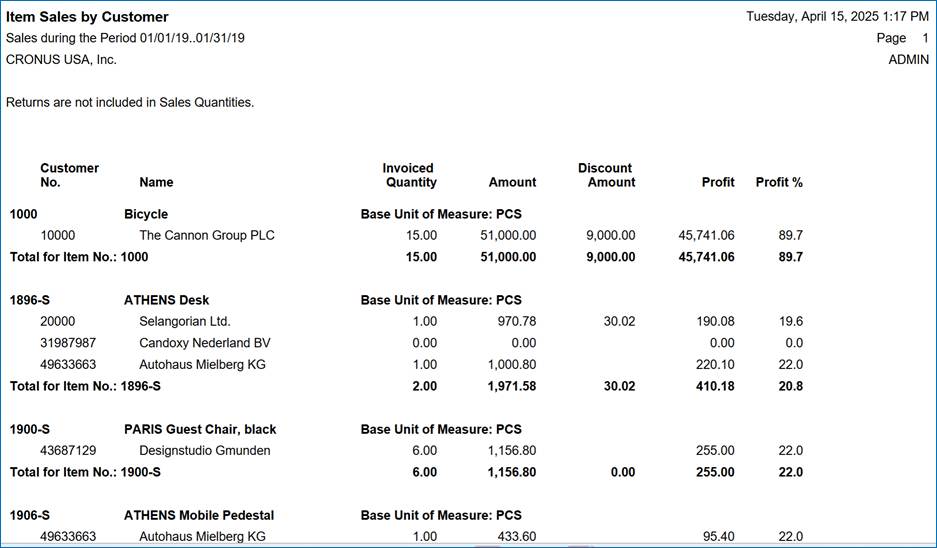Select customer The Cannon Group PLC
Viewport: 937px width, 548px height.
coord(206,235)
